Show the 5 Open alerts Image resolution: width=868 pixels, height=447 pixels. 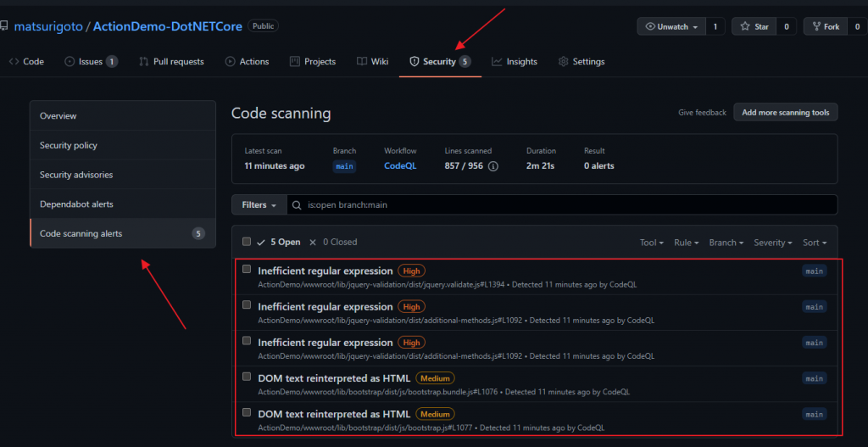click(279, 242)
